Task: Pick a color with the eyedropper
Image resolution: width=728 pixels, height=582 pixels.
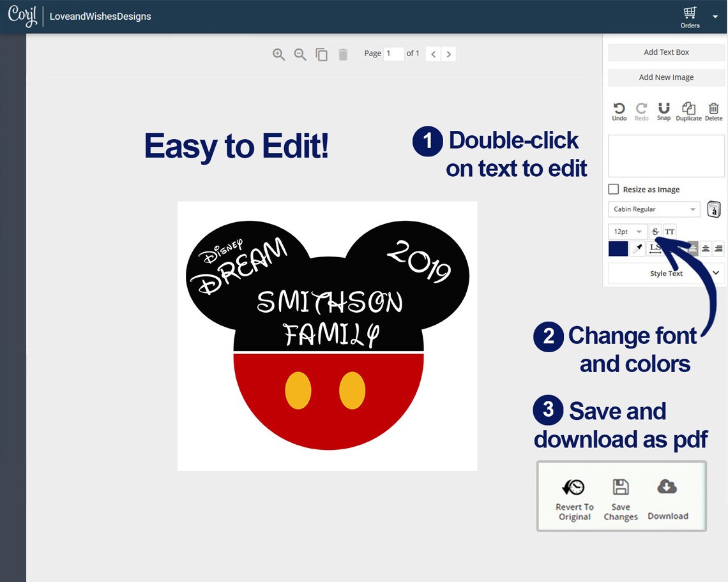Action: tap(639, 249)
